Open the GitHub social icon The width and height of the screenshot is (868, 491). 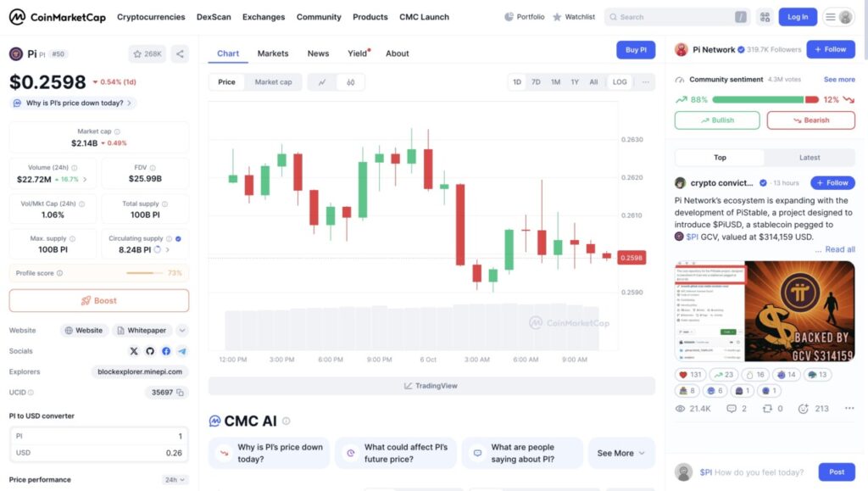pyautogui.click(x=150, y=351)
